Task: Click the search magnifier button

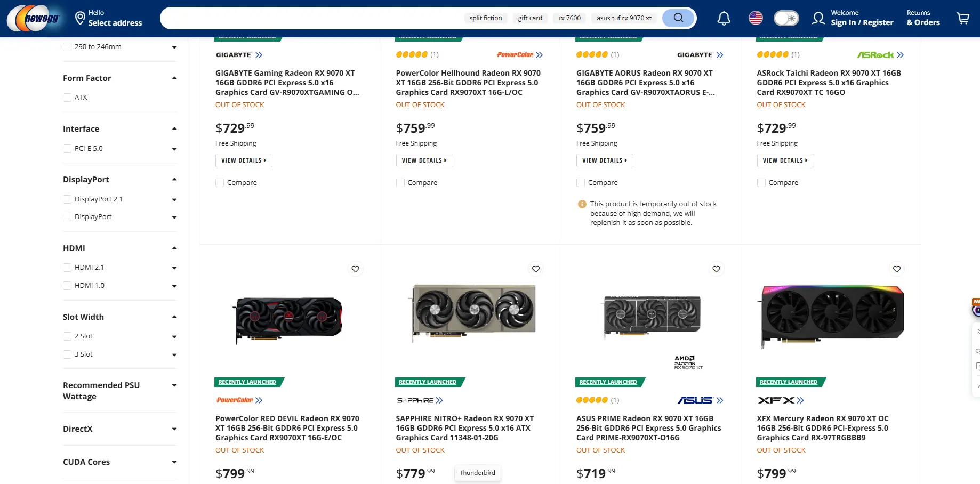Action: pyautogui.click(x=678, y=18)
